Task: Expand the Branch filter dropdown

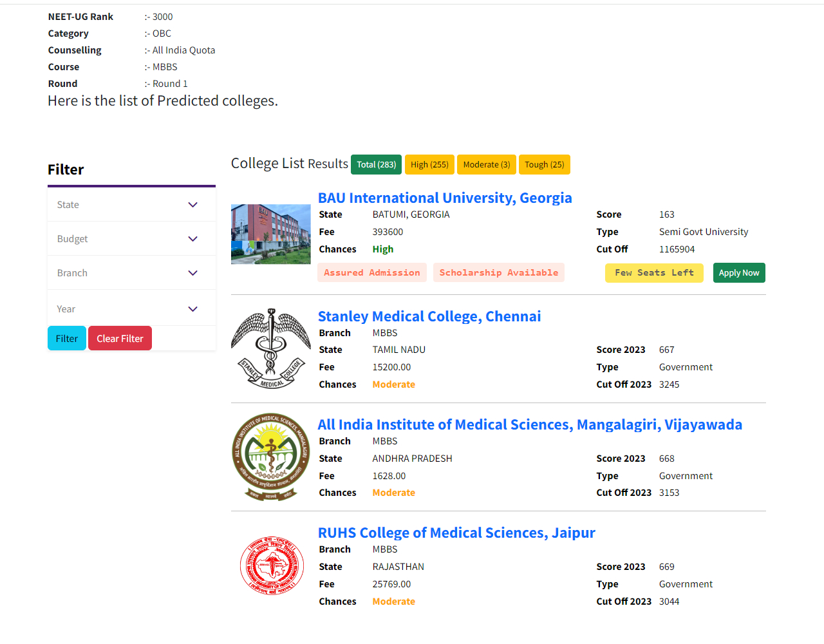Action: [x=131, y=273]
